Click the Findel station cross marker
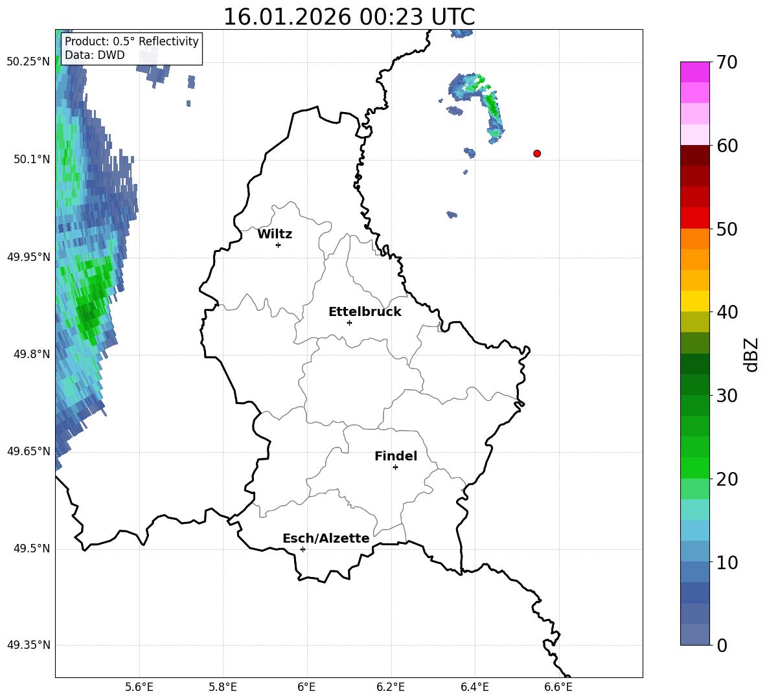 click(395, 468)
